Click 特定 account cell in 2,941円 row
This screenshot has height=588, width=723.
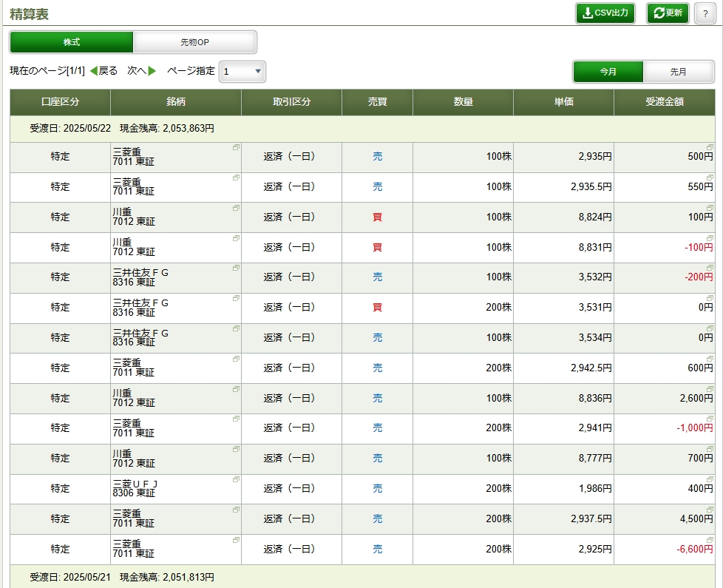pos(61,428)
